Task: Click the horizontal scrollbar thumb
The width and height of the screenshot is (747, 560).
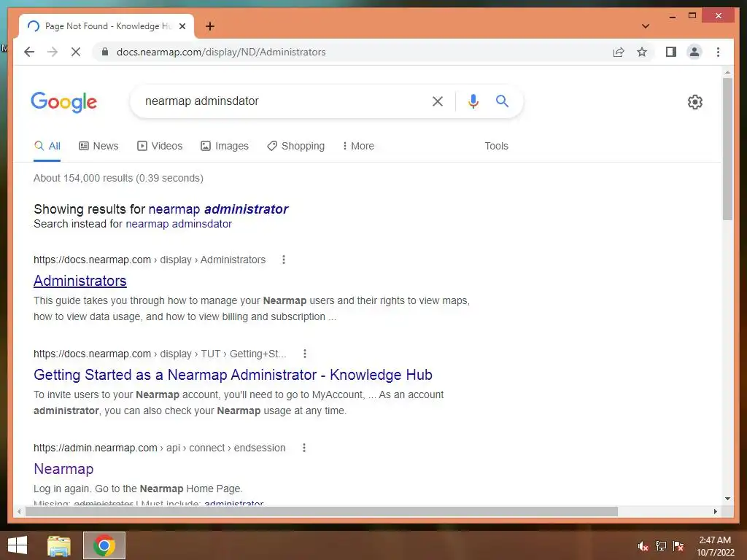Action: click(x=322, y=511)
